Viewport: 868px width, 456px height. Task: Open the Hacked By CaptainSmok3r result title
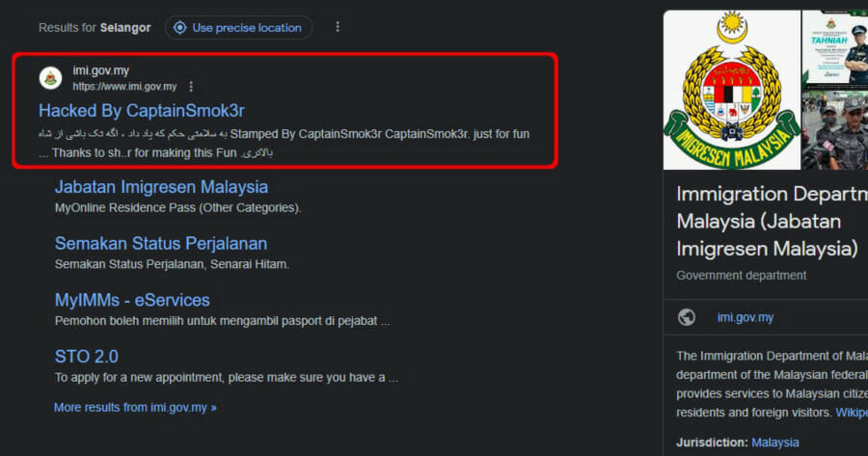click(x=141, y=111)
